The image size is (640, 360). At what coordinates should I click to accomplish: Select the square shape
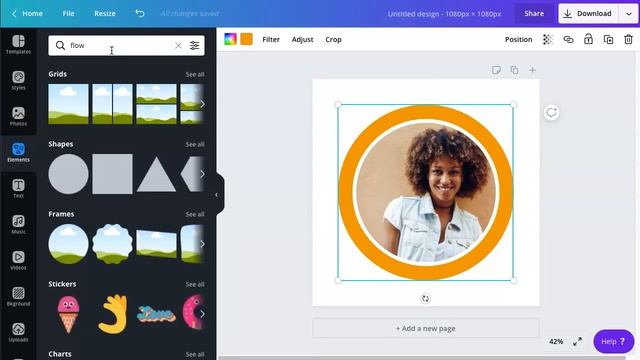[x=112, y=174]
